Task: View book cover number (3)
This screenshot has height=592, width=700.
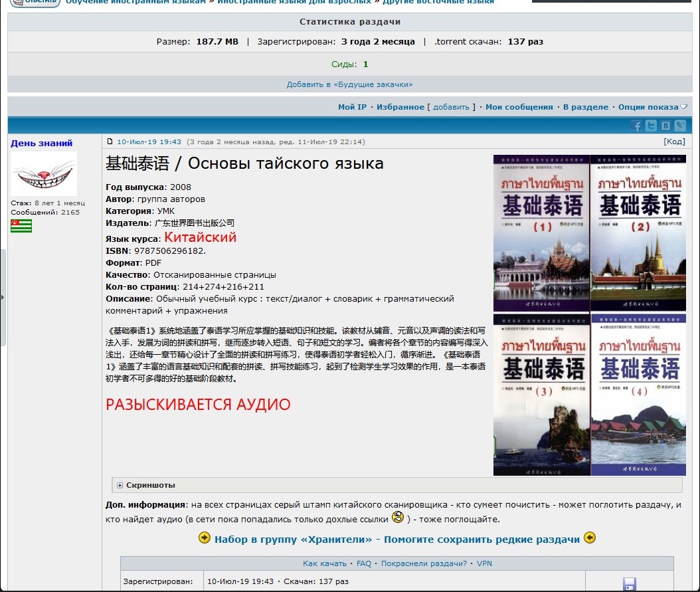Action: (x=541, y=395)
